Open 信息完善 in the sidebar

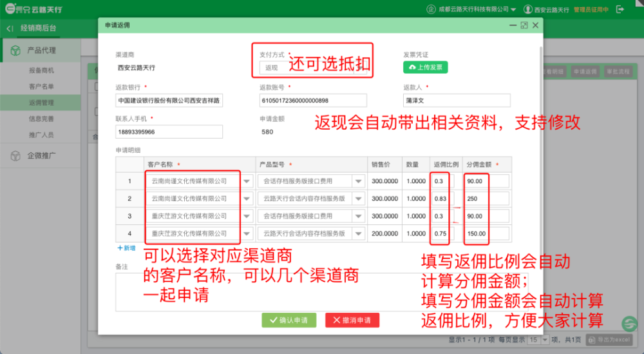pyautogui.click(x=41, y=119)
